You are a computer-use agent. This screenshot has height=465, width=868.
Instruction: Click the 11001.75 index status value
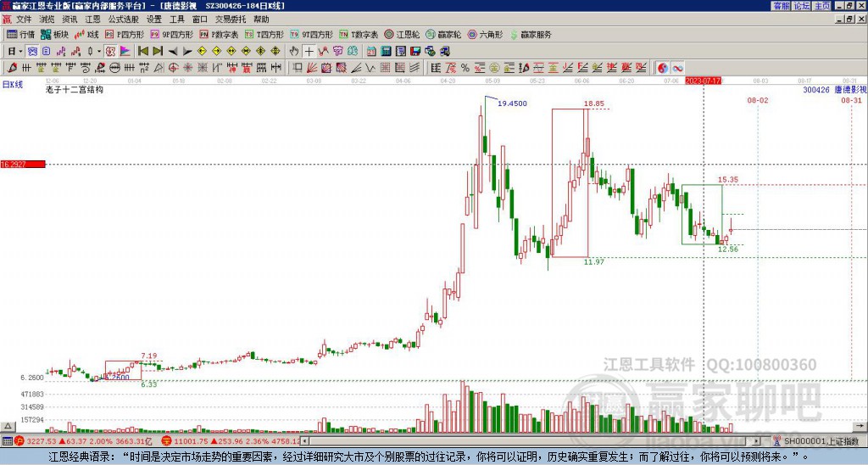tap(189, 441)
